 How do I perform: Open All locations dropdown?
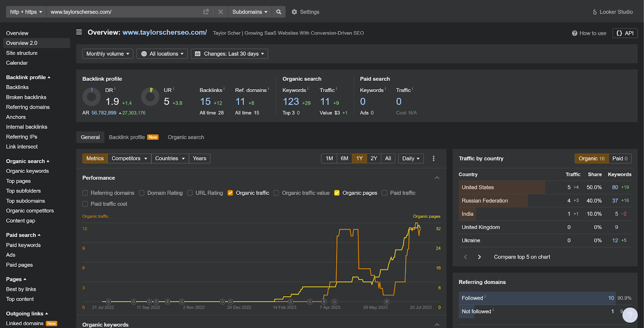pos(162,53)
